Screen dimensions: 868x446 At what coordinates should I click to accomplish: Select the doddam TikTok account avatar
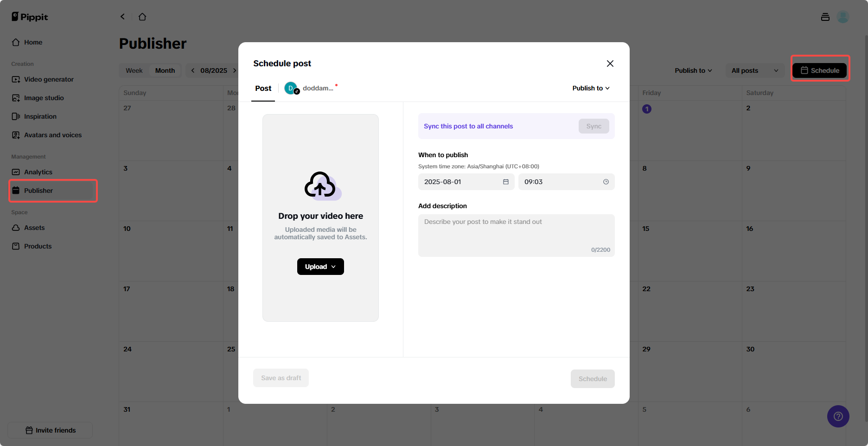[291, 88]
